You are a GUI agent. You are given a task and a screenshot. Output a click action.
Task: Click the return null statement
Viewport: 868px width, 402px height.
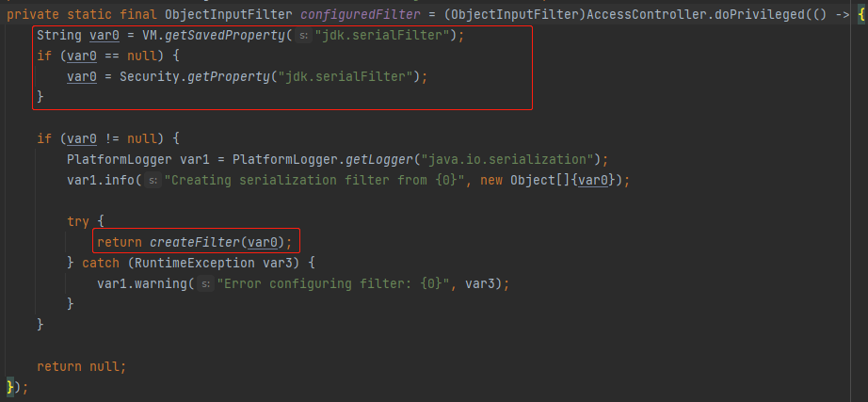pos(82,366)
